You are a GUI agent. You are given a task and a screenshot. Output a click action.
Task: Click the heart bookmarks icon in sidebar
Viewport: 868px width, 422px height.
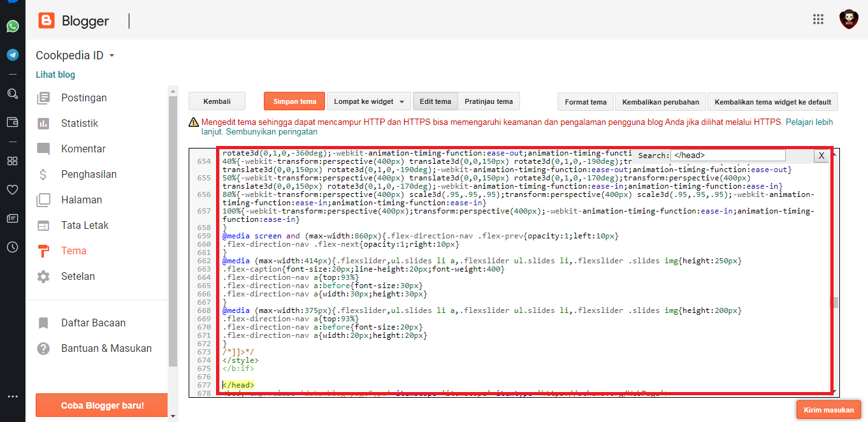12,189
